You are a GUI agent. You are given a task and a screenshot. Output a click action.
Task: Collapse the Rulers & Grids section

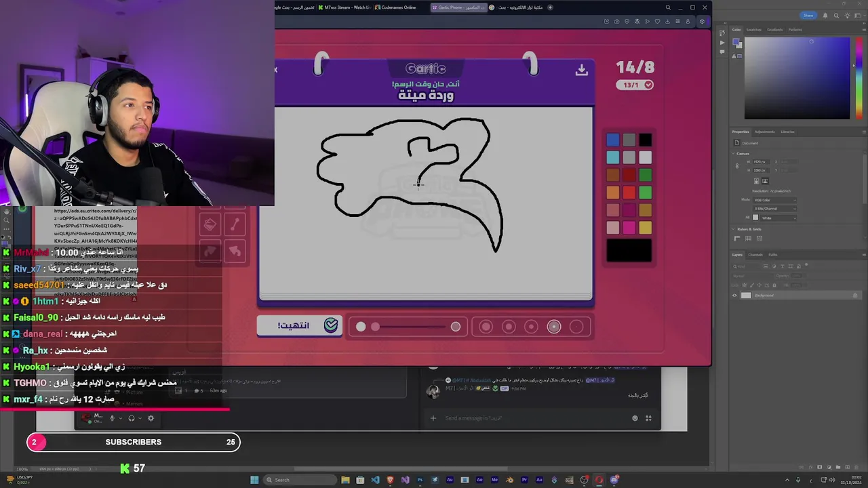pyautogui.click(x=733, y=229)
